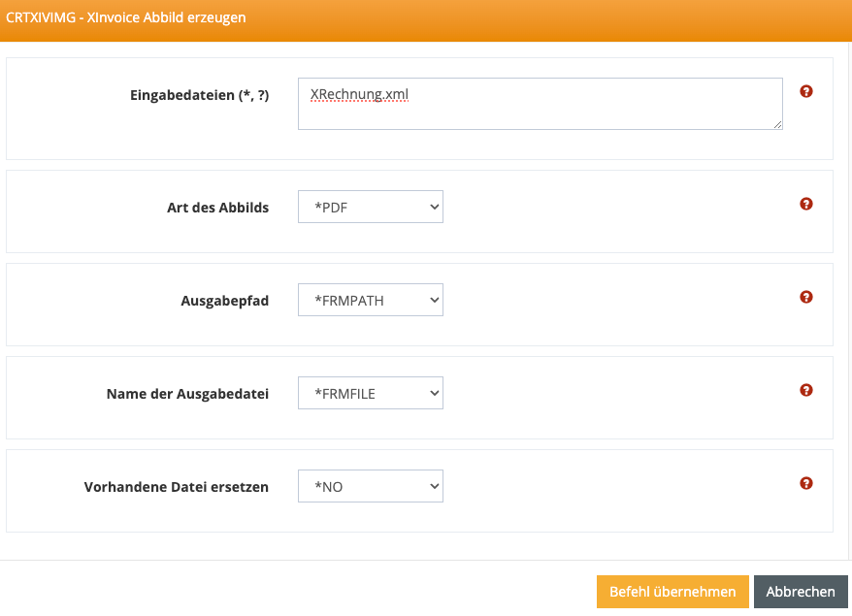Click the Vorhandene Datei ersetzen label
The image size is (852, 616).
coord(176,487)
